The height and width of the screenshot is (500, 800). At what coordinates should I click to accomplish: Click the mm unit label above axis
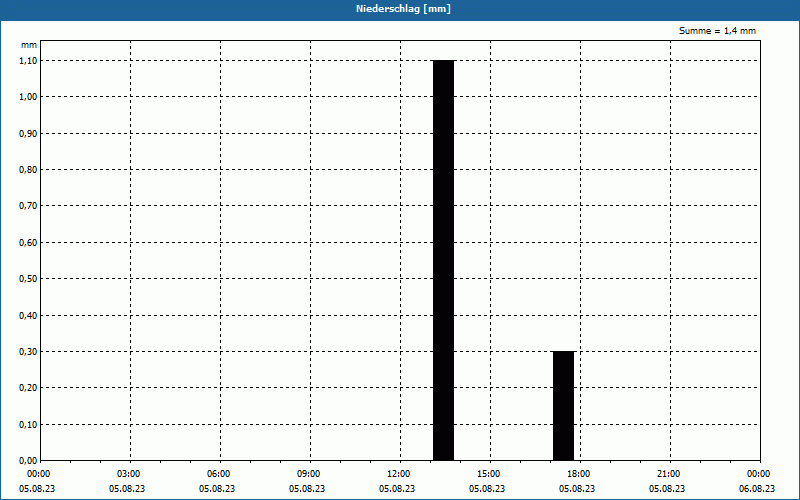pyautogui.click(x=29, y=45)
